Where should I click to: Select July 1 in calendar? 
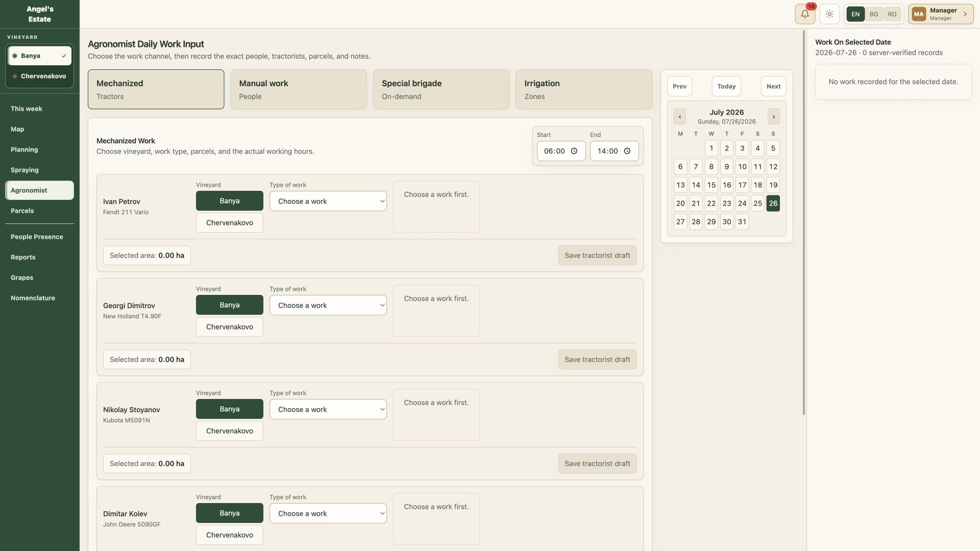point(712,148)
